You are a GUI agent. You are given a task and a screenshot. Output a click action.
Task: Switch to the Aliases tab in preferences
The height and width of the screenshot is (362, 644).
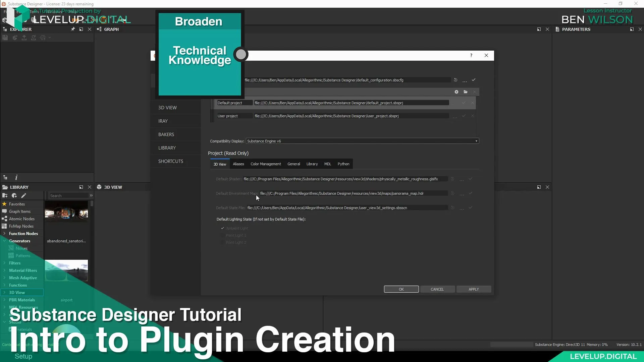[238, 164]
